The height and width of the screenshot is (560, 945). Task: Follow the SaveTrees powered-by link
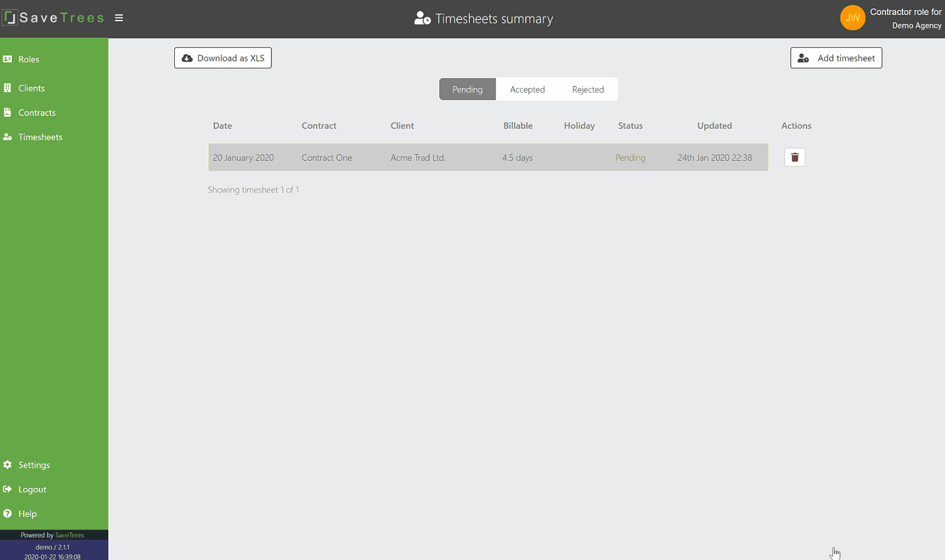click(70, 536)
